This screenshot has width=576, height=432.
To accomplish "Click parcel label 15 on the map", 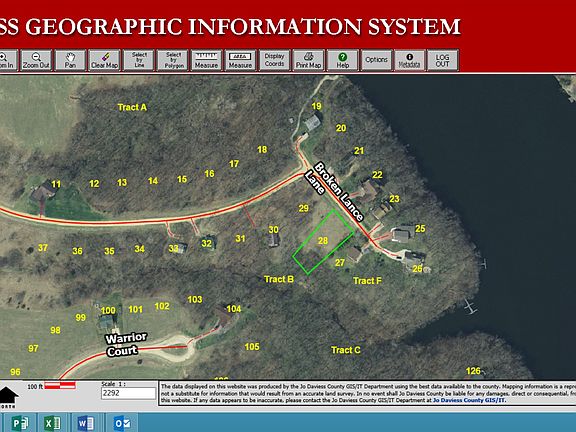I will tap(182, 179).
